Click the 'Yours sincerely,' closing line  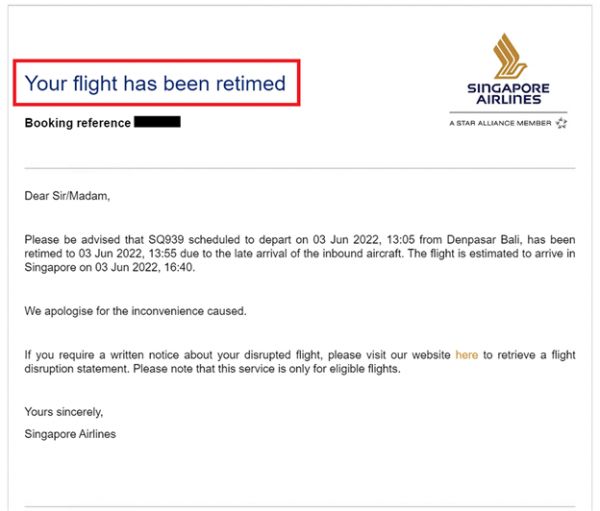pos(64,412)
